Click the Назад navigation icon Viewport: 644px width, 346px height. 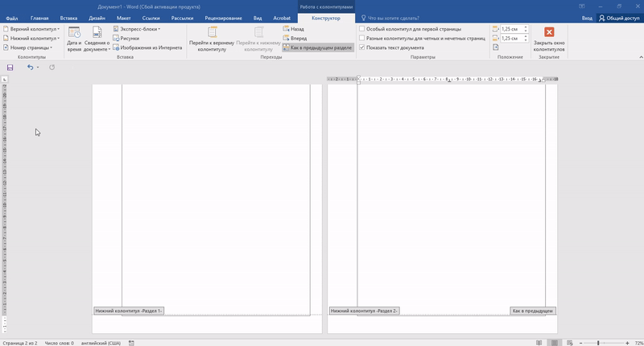coord(287,29)
